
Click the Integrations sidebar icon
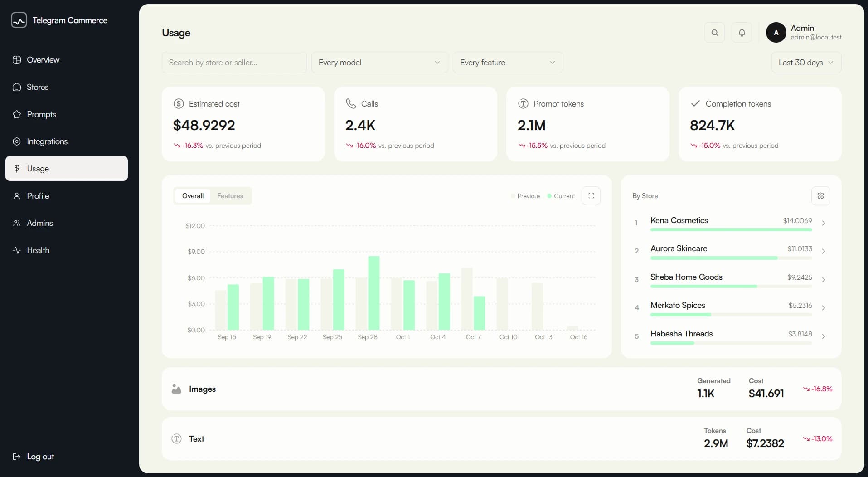tap(17, 141)
